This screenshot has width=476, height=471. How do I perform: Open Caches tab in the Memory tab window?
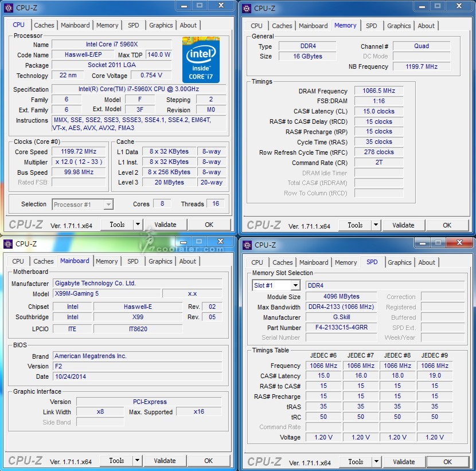(282, 26)
